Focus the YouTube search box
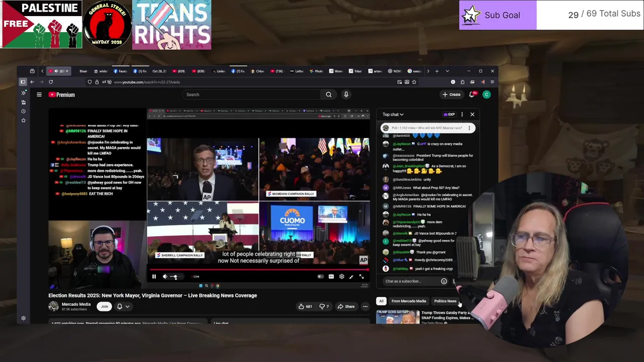644x362 pixels. pos(251,95)
